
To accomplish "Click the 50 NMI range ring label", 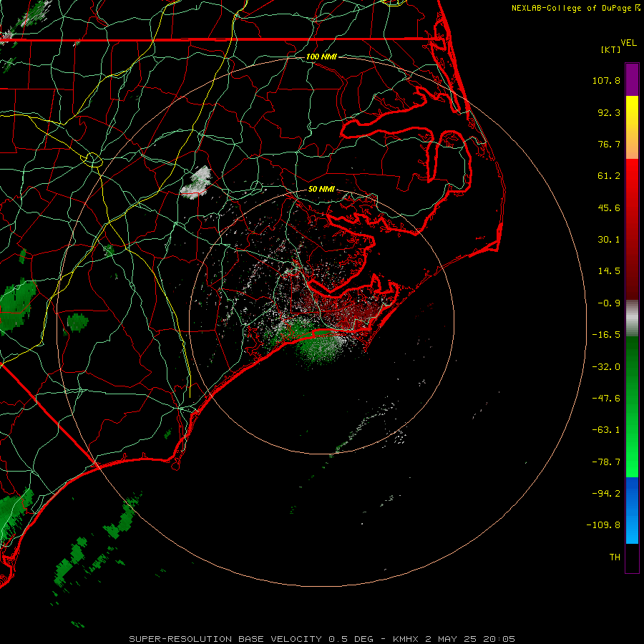I will pyautogui.click(x=321, y=189).
